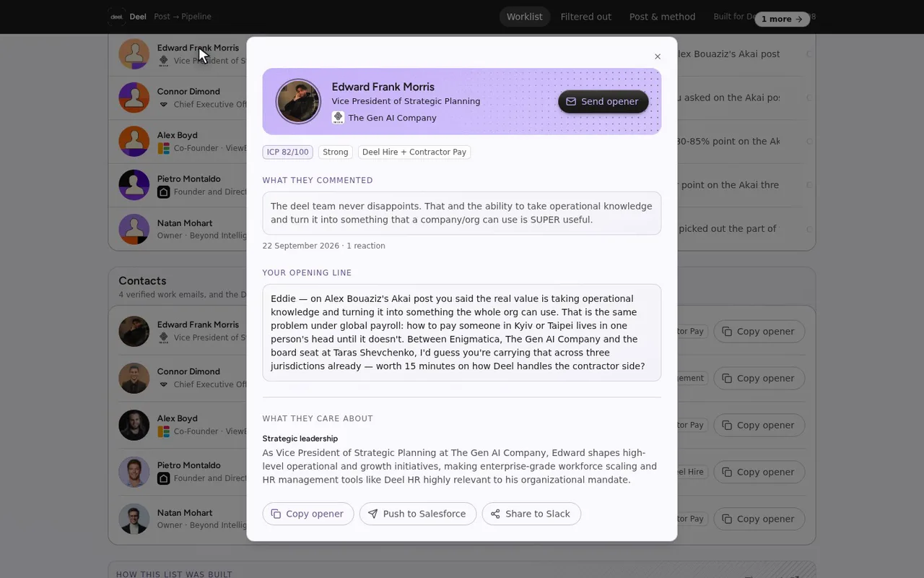Click The Gen AI Company logo icon
Viewport: 924px width, 578px height.
click(338, 118)
